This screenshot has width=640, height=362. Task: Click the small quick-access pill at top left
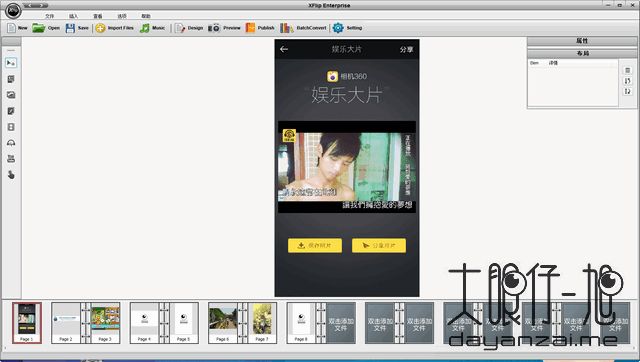(x=35, y=5)
